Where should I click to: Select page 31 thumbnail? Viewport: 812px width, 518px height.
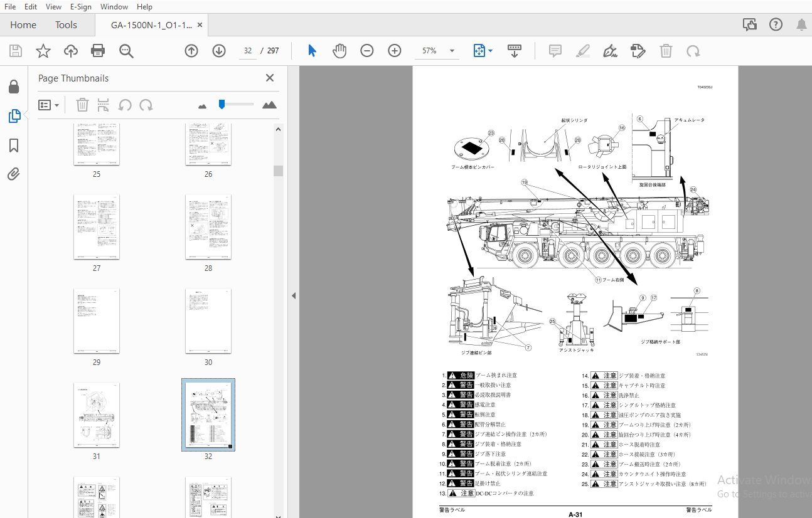97,415
